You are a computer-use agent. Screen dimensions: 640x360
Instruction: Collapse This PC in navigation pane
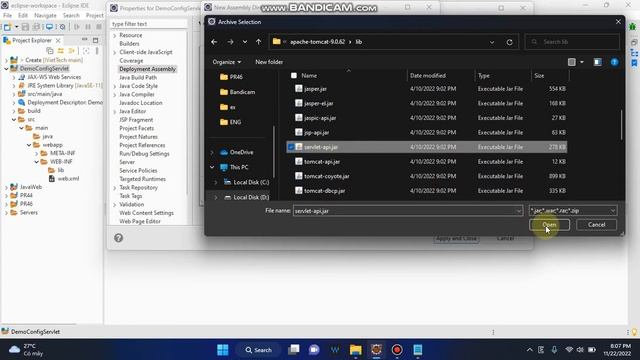tap(212, 167)
